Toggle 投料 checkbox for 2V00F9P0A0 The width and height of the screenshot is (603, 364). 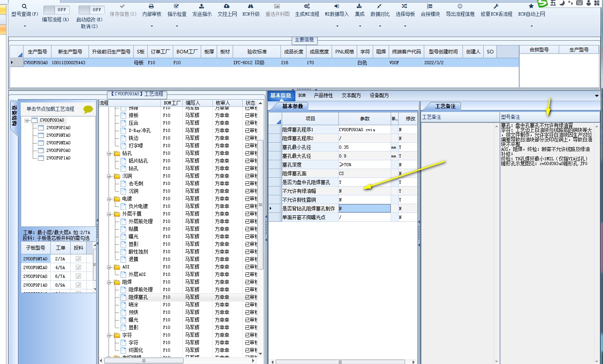(78, 276)
